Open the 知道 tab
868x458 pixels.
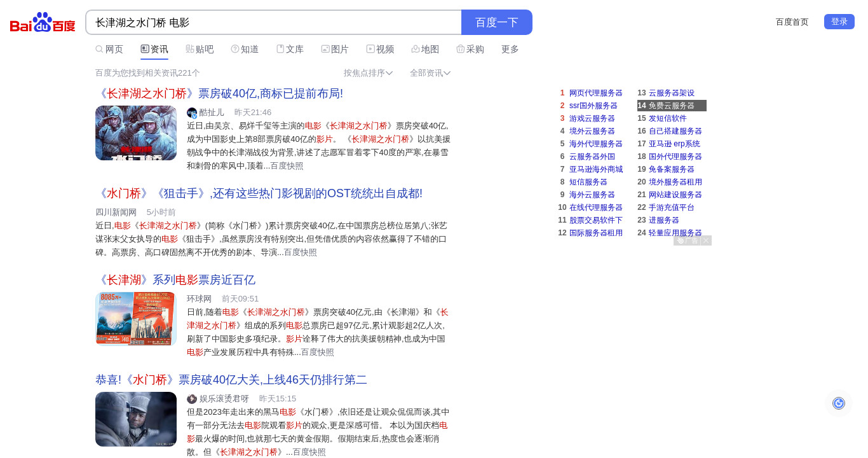pyautogui.click(x=245, y=49)
